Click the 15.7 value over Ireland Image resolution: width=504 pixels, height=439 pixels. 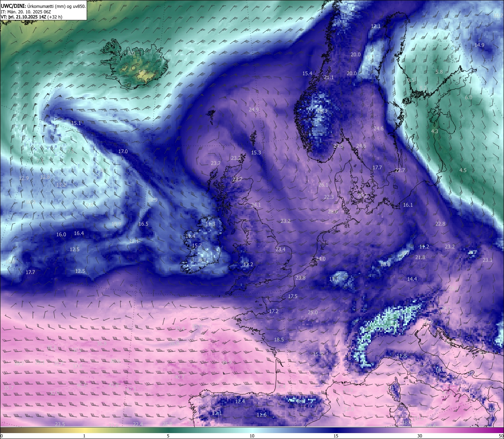point(196,246)
